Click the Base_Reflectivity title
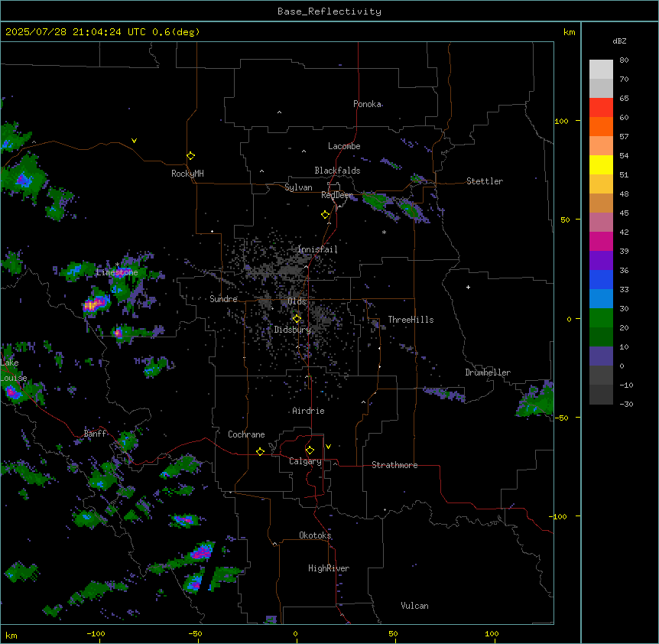659x644 pixels. (329, 11)
